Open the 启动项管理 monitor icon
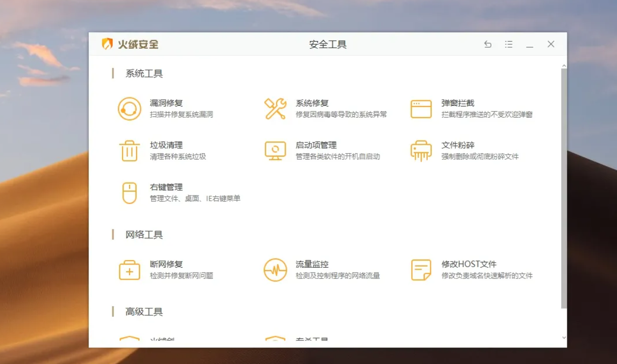 [x=275, y=151]
